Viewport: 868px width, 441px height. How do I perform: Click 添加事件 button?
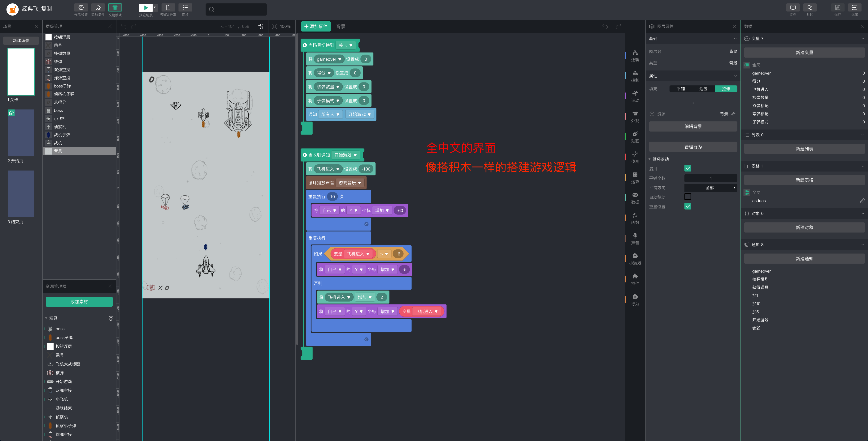(x=315, y=27)
